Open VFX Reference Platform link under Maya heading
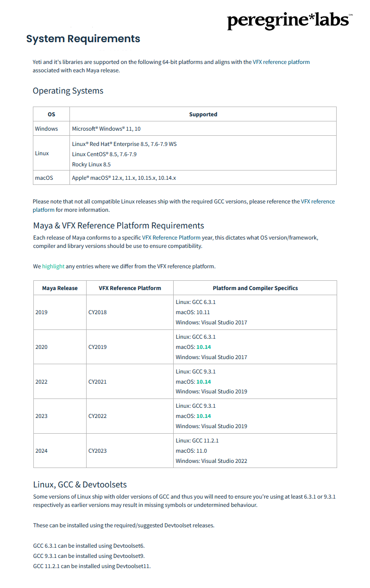Viewport: 370px width, 588px height. [171, 237]
